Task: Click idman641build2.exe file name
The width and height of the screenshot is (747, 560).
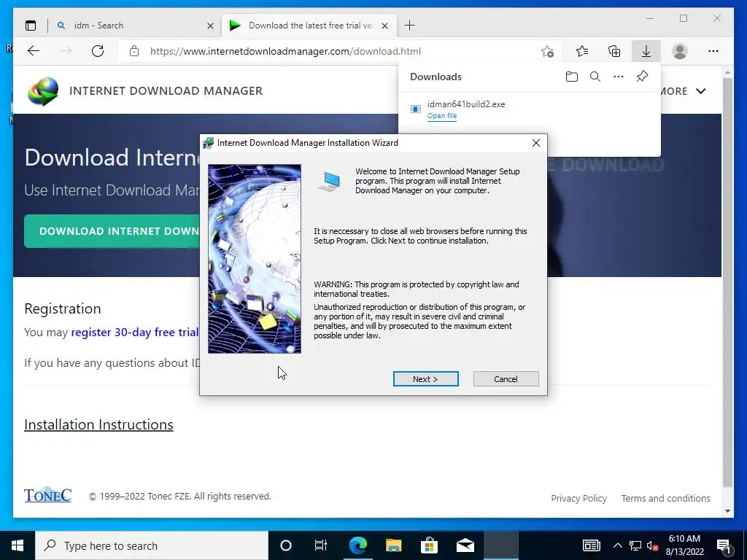Action: [466, 104]
